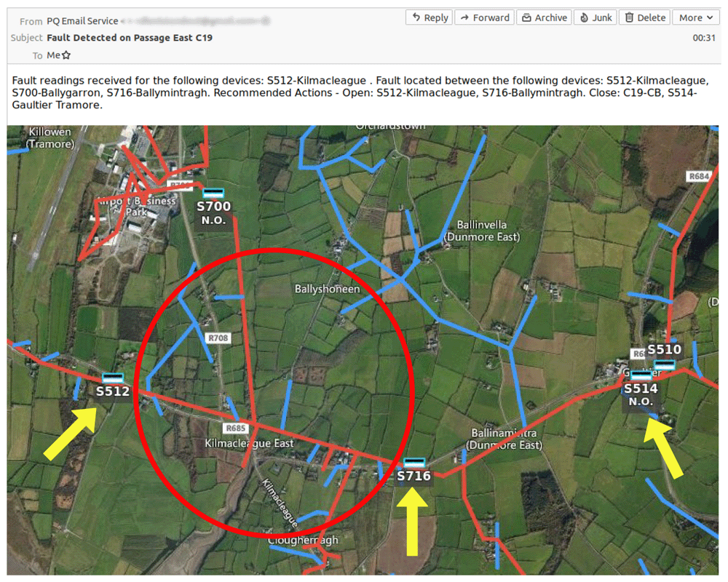
Task: Archive the Passage East fault email
Action: pos(544,17)
